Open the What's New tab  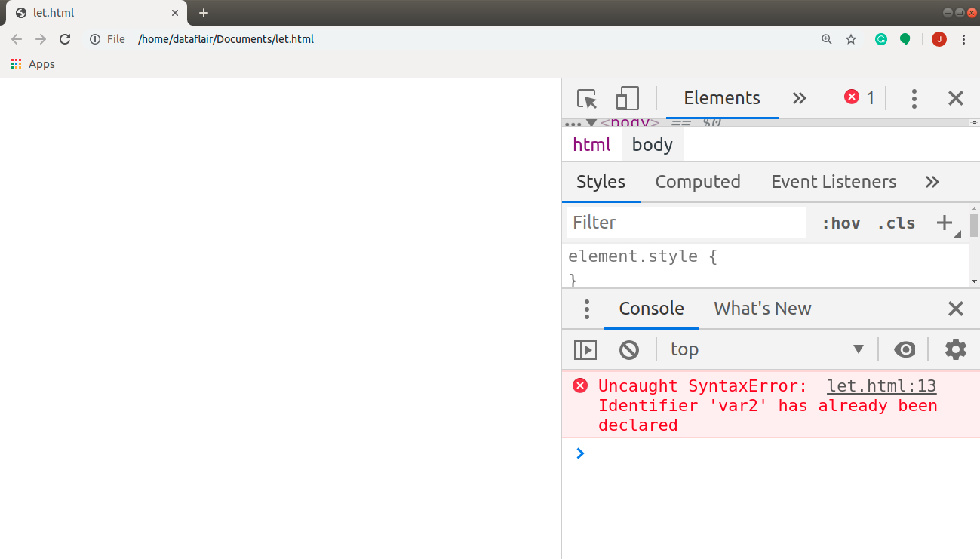point(762,309)
